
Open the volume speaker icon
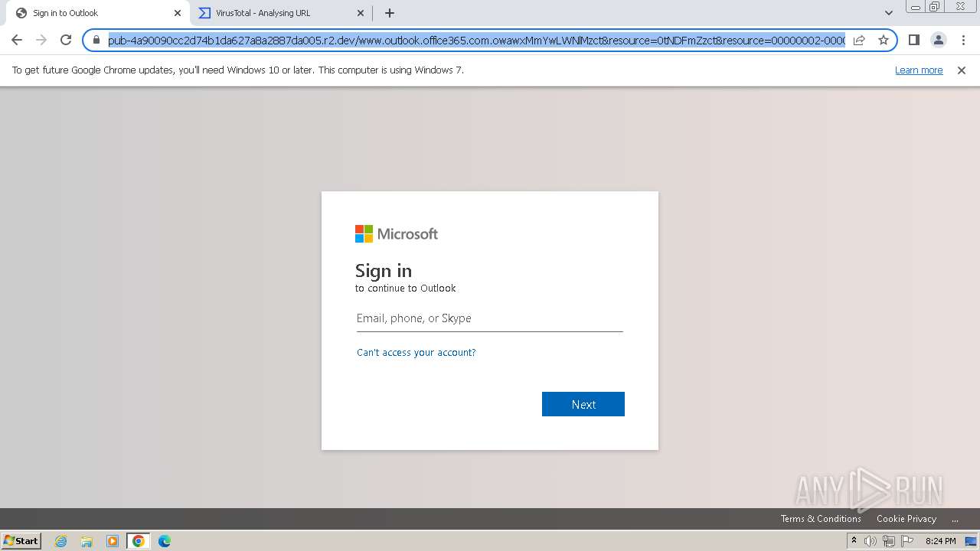871,541
